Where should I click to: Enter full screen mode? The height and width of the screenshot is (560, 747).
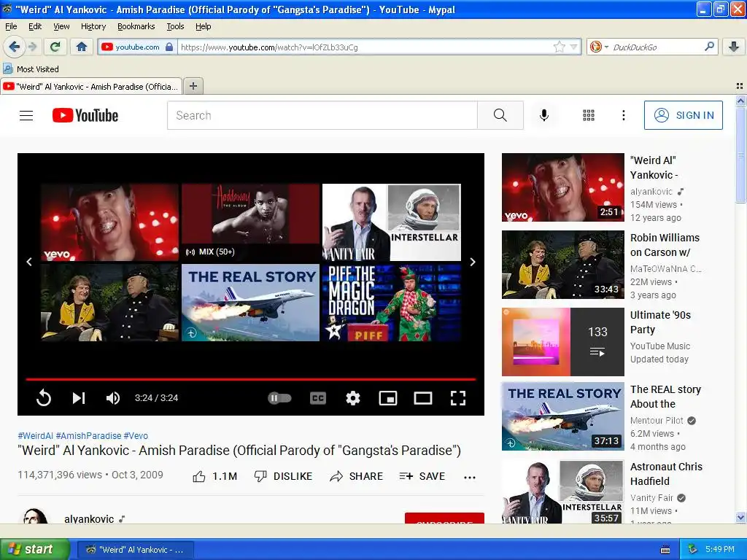click(x=458, y=397)
